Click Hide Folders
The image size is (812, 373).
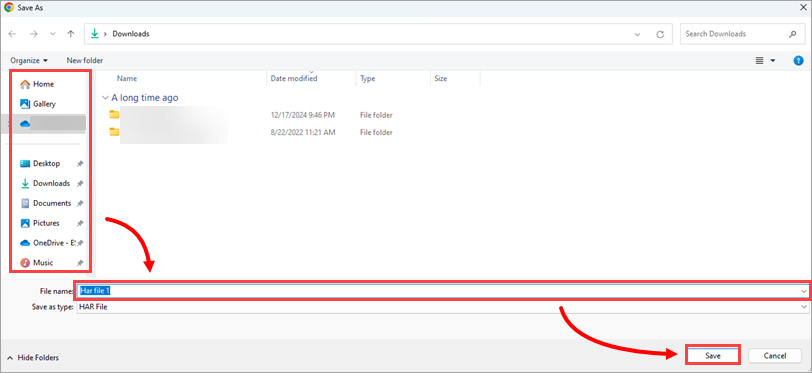33,357
